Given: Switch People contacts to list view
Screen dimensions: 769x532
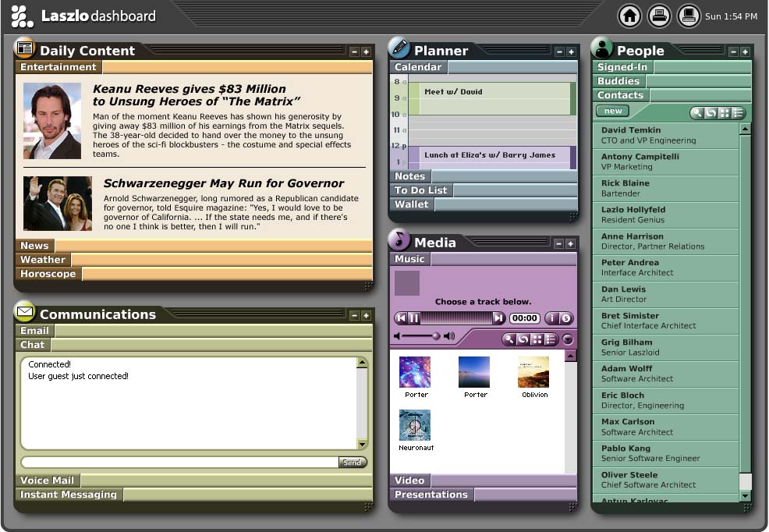Looking at the screenshot, I should (x=737, y=113).
